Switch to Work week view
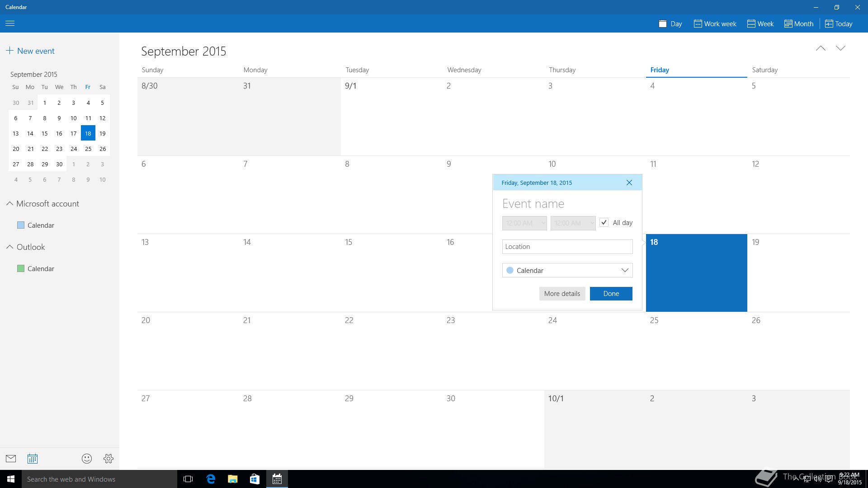Image resolution: width=868 pixels, height=488 pixels. 715,24
